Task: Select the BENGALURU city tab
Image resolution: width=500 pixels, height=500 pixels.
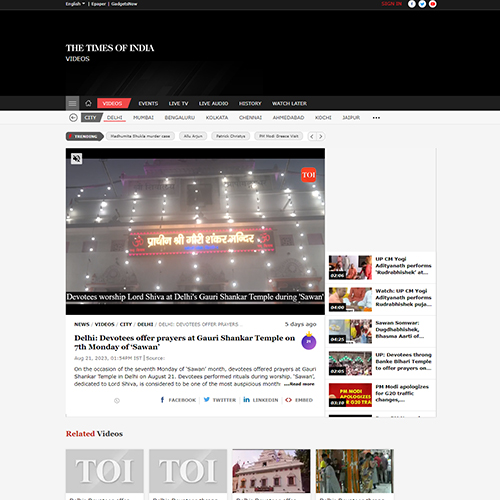Action: (x=180, y=118)
